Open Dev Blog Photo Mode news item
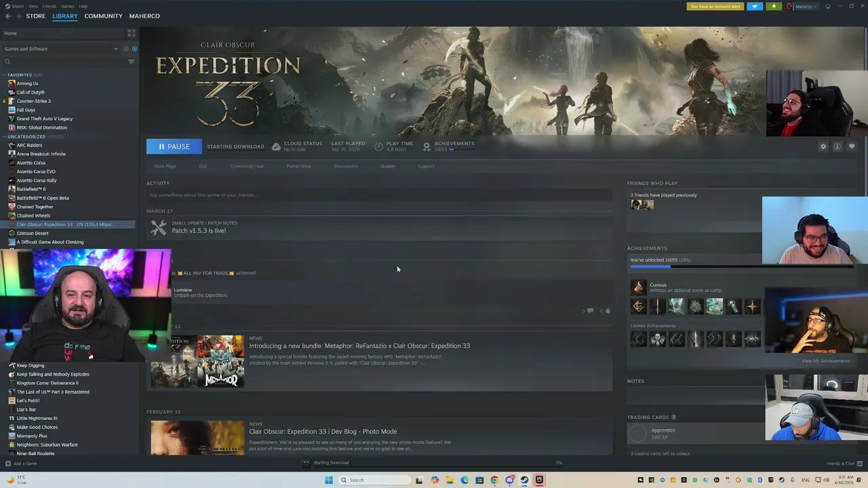 coord(323,431)
